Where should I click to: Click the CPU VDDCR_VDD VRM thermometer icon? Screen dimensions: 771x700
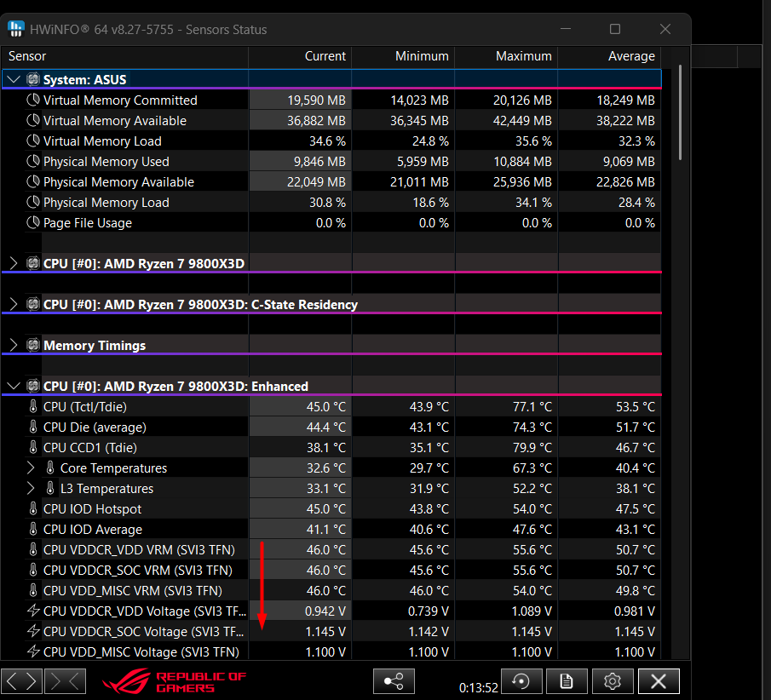(x=33, y=549)
